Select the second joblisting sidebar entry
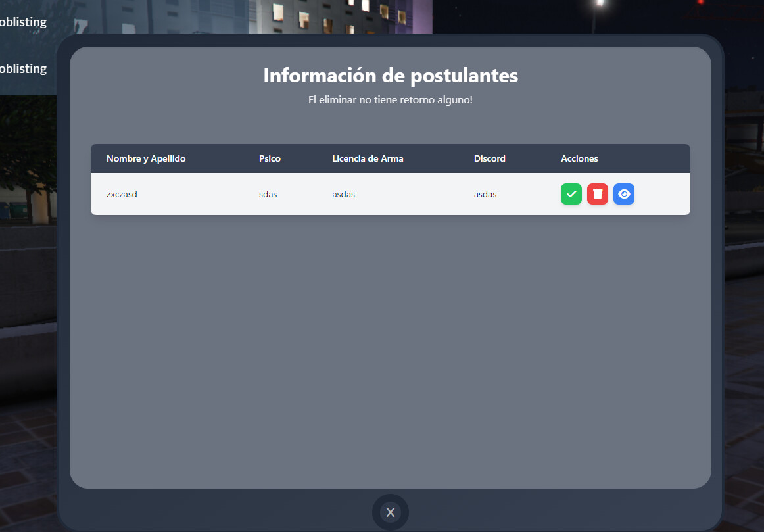Viewport: 764px width, 532px height. click(x=23, y=68)
